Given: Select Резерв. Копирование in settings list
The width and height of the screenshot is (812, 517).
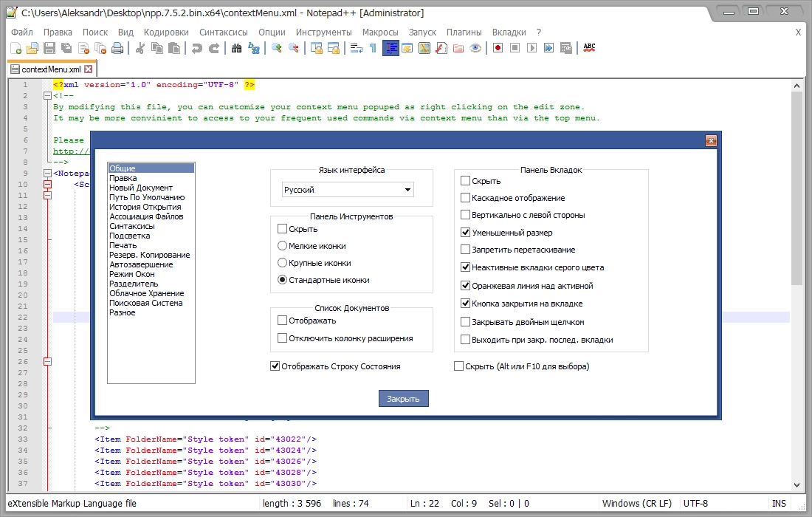Looking at the screenshot, I should point(149,255).
